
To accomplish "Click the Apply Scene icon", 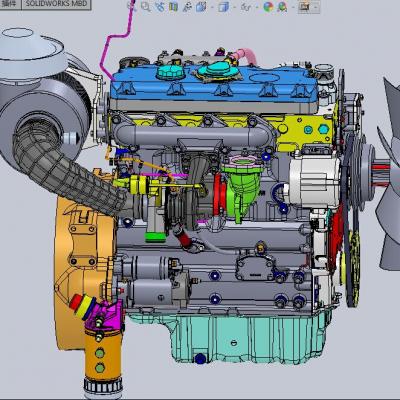I will tap(282, 6).
